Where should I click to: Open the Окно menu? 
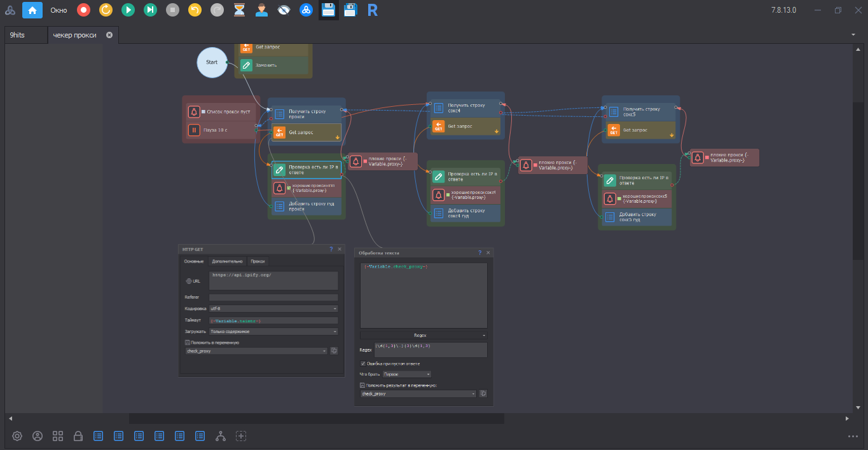[59, 10]
